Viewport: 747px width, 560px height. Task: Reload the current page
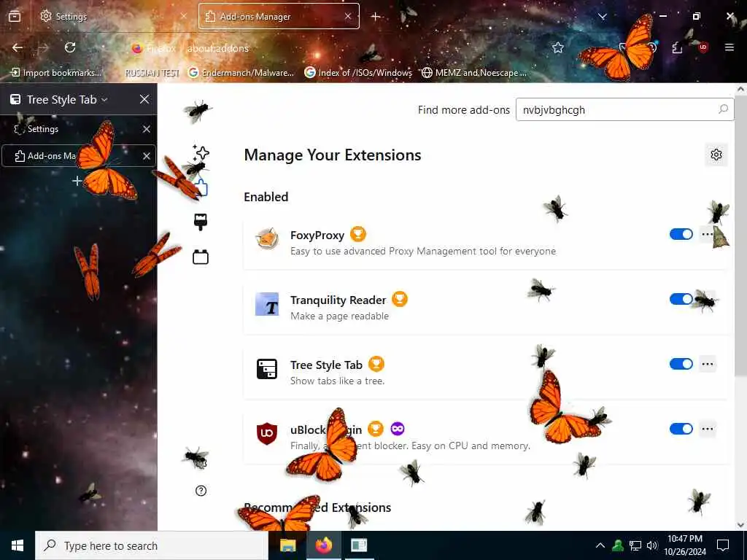70,47
